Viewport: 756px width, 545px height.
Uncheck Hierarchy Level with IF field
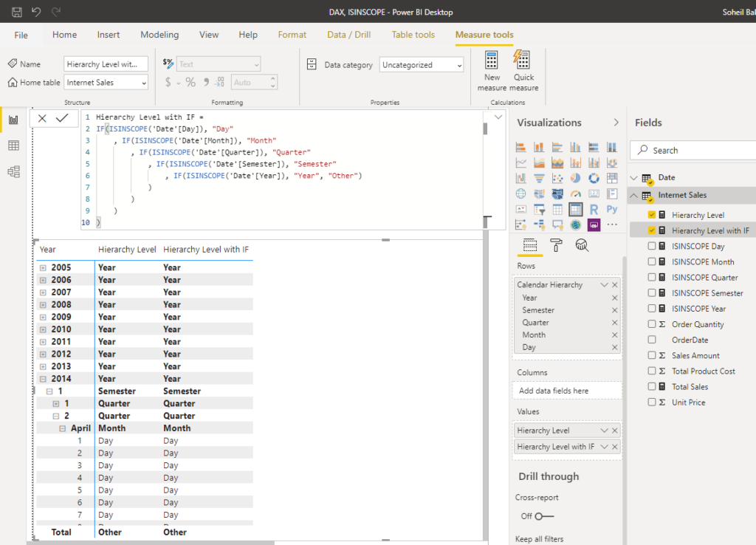(652, 230)
